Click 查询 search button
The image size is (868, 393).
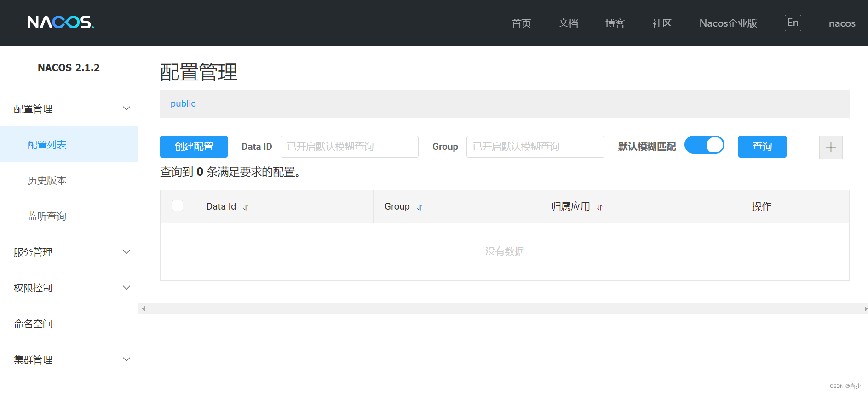click(x=762, y=147)
